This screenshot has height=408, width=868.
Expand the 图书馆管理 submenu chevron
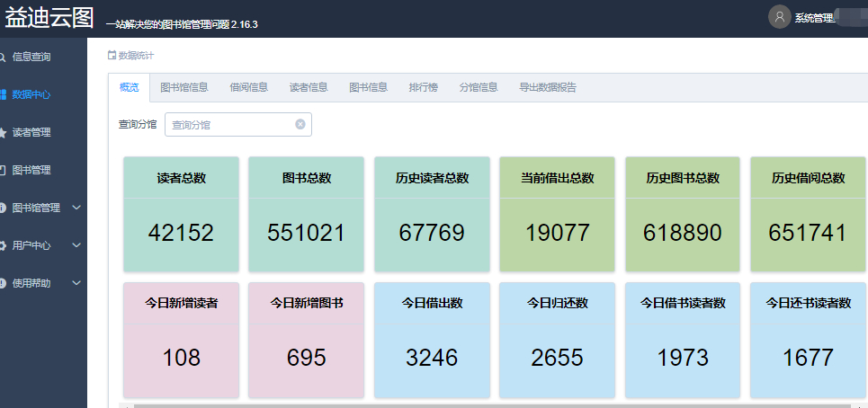click(76, 208)
